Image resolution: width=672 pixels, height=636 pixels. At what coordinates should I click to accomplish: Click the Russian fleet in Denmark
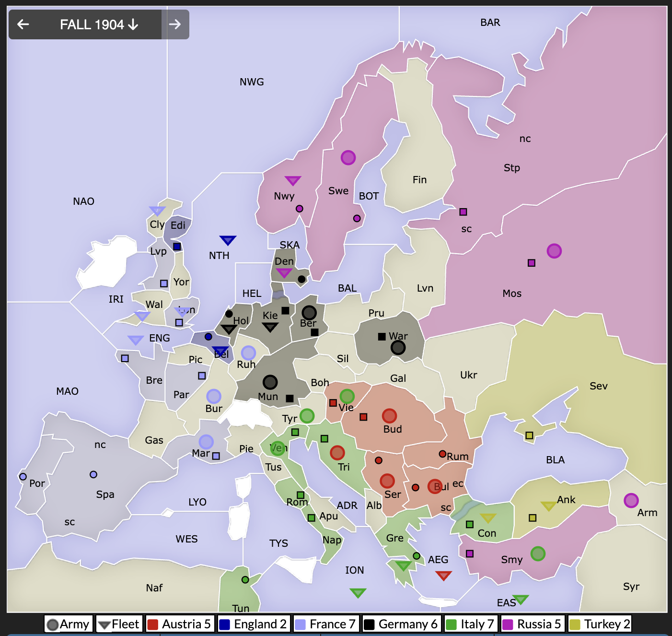(284, 273)
